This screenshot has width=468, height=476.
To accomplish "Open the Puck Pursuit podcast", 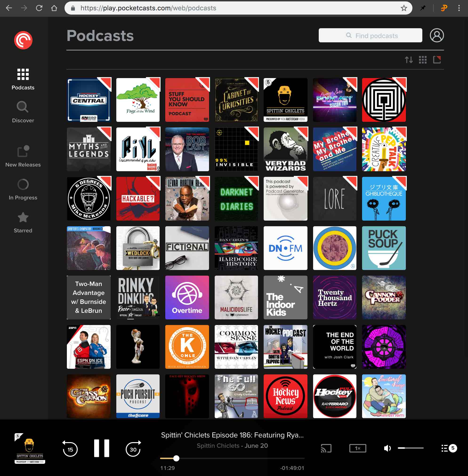I will coord(138,396).
